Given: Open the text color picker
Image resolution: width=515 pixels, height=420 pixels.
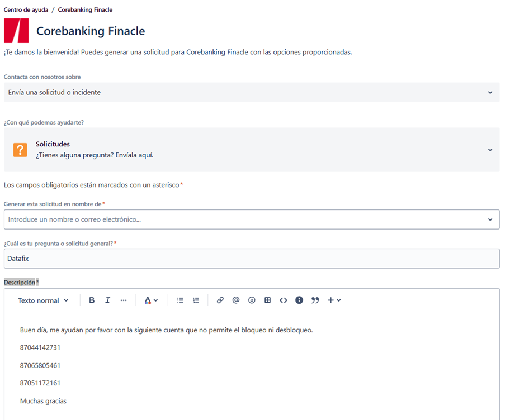Looking at the screenshot, I should click(151, 300).
